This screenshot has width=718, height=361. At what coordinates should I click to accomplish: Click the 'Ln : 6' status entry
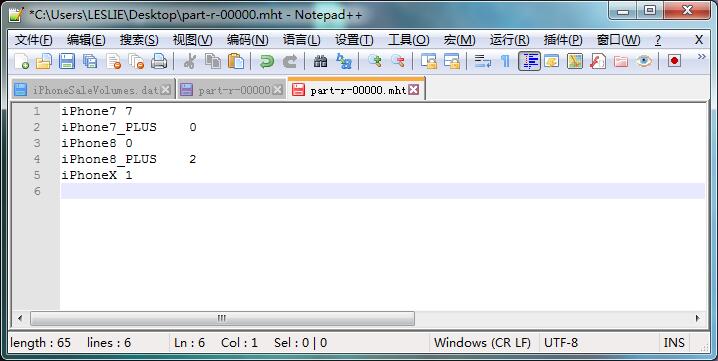point(190,343)
